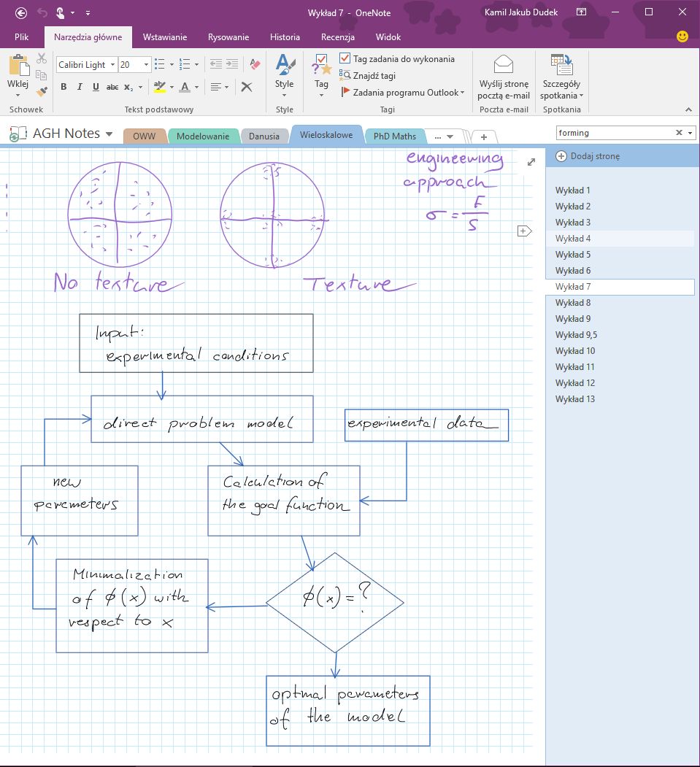Screen dimensions: 700x767
Task: Click the back arrow in title bar
Action: [21, 12]
